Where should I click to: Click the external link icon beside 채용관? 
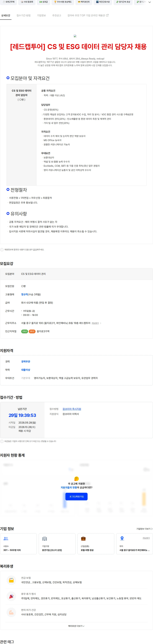tap(107, 15)
